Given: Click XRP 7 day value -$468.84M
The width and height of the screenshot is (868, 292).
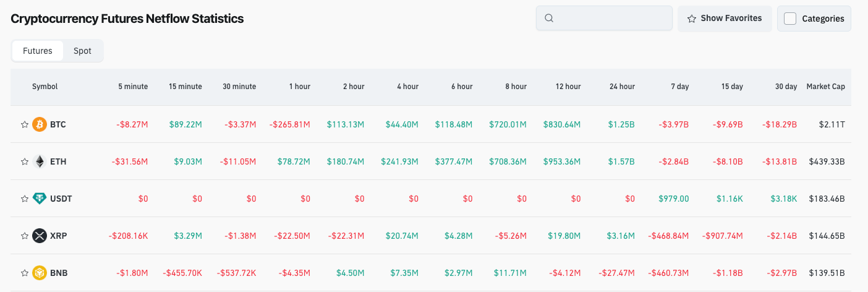Looking at the screenshot, I should [668, 236].
